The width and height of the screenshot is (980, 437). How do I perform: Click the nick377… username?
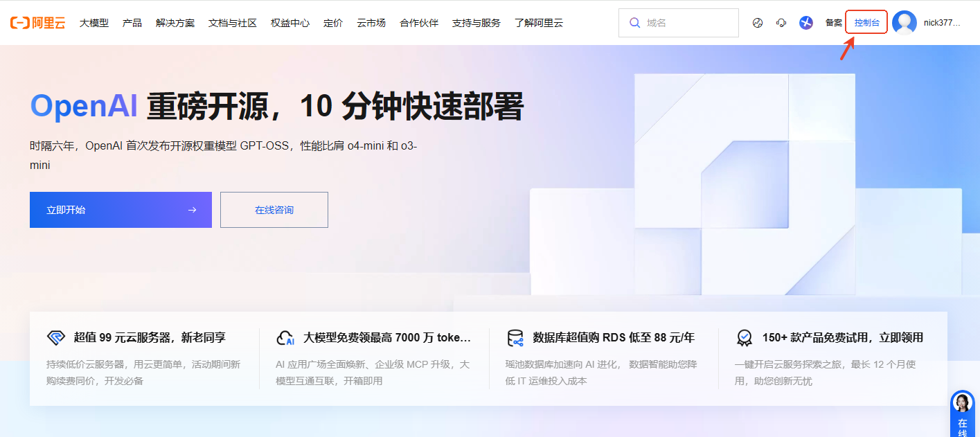tap(942, 23)
